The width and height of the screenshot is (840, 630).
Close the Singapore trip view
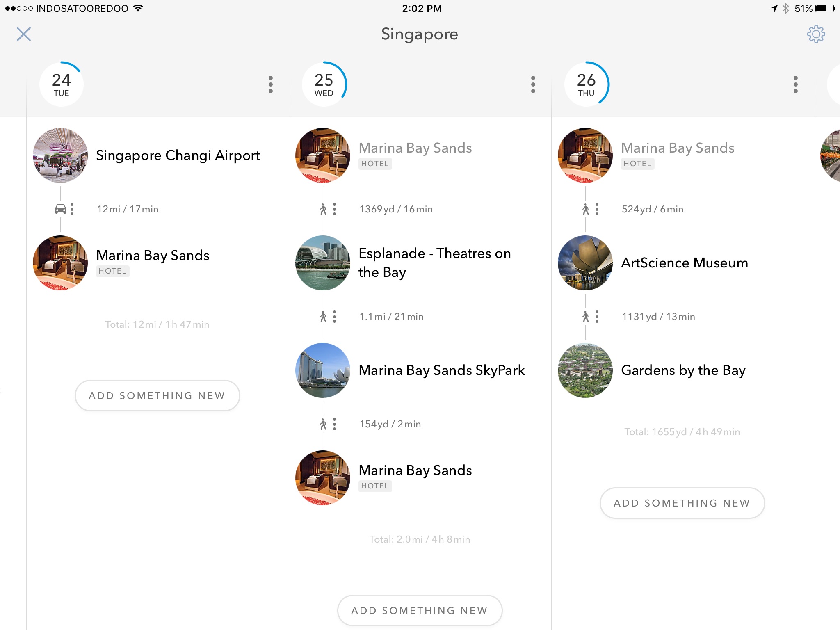(24, 34)
